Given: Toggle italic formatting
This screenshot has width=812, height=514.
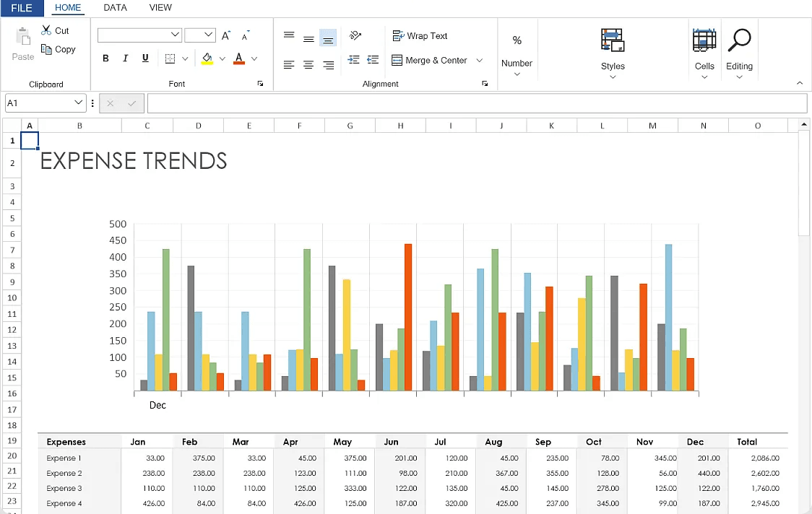Looking at the screenshot, I should point(125,58).
